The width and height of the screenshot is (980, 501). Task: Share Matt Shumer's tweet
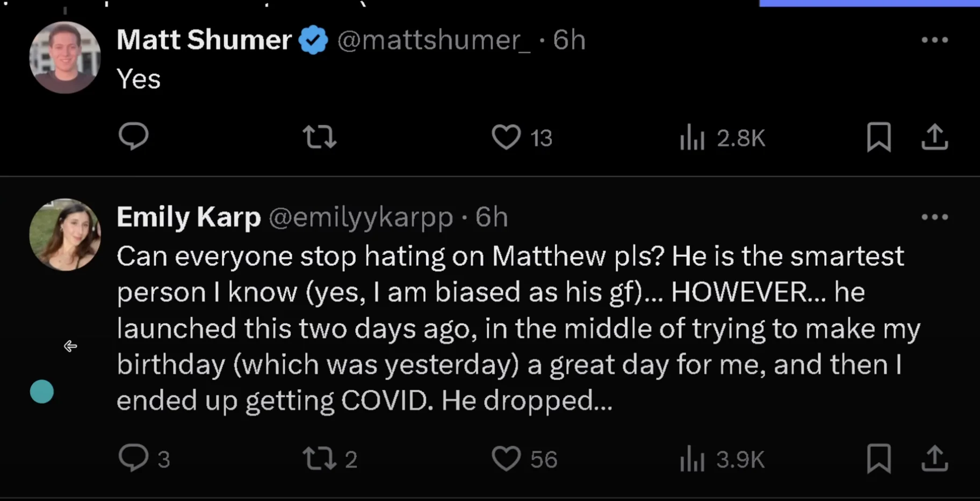tap(935, 137)
